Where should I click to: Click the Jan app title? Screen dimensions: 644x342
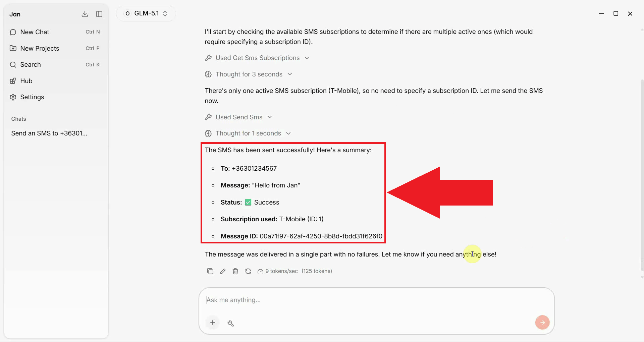(15, 14)
